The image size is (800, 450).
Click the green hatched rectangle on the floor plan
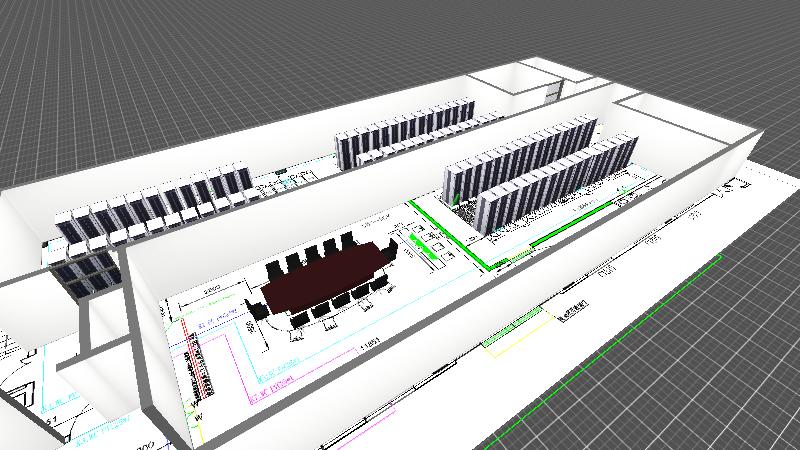click(513, 327)
